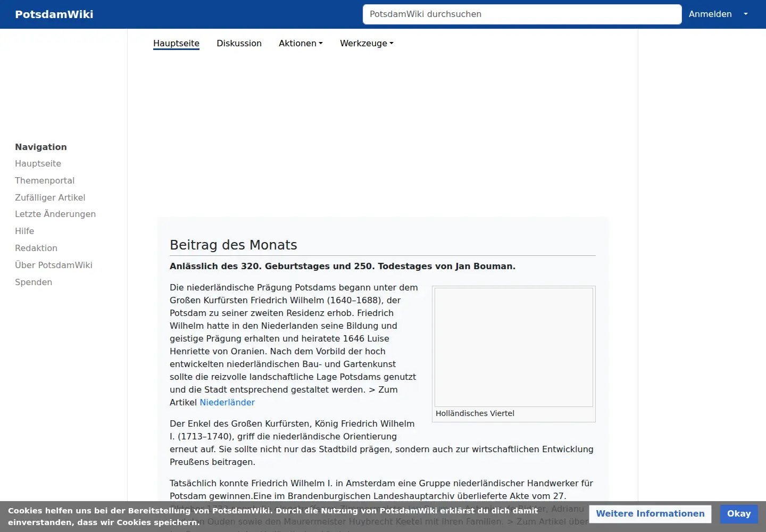Open the Hilfe sidebar link
This screenshot has width=766, height=532.
(x=24, y=231)
